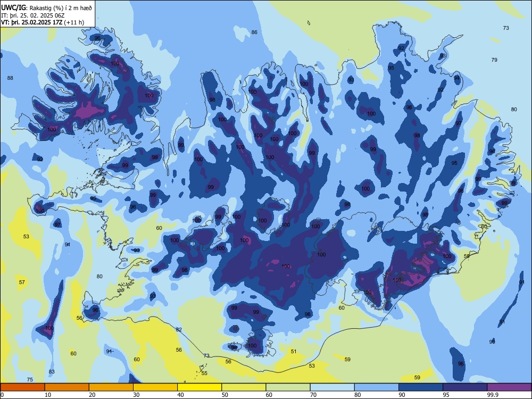The image size is (532, 399).
Task: Select the map value '88' off the west coast
Action: click(10, 78)
